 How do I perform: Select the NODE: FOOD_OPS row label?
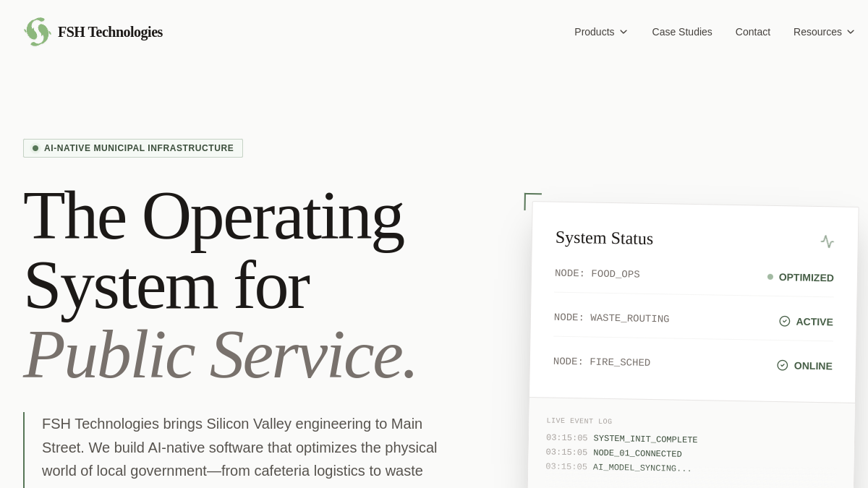[597, 274]
